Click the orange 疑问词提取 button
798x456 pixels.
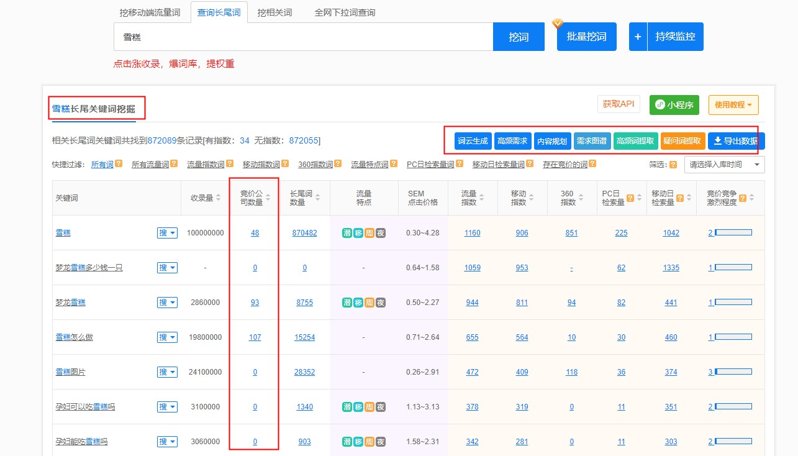point(682,141)
